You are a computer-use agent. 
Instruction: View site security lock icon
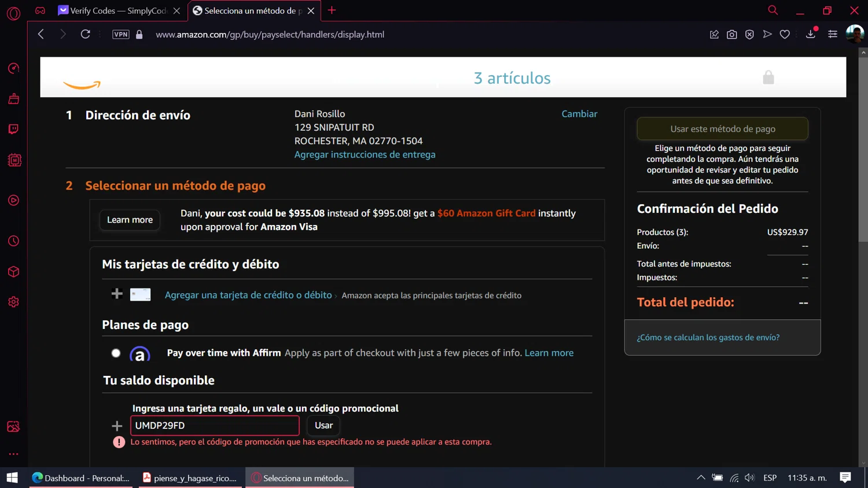point(139,34)
